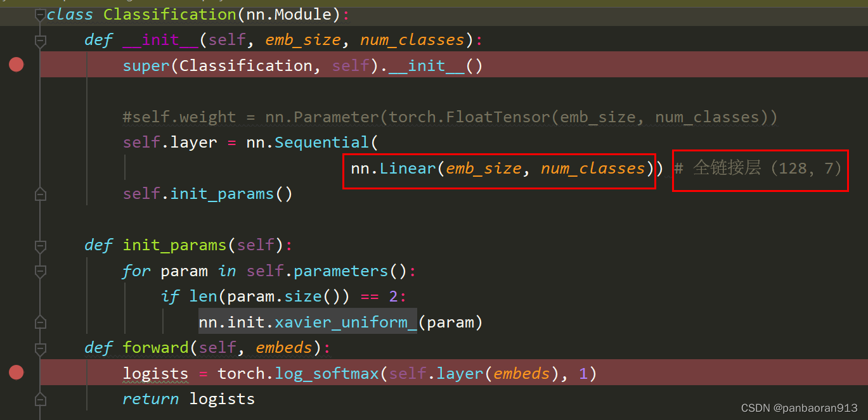Click emb_size inside the nn.Linear call
Image resolution: width=868 pixels, height=420 pixels.
[x=483, y=169]
